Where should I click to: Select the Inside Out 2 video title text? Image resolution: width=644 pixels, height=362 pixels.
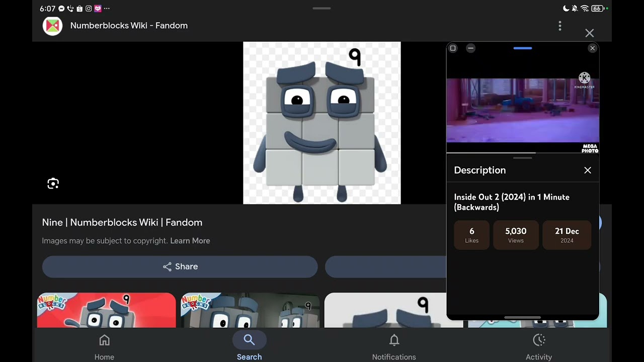[512, 202]
